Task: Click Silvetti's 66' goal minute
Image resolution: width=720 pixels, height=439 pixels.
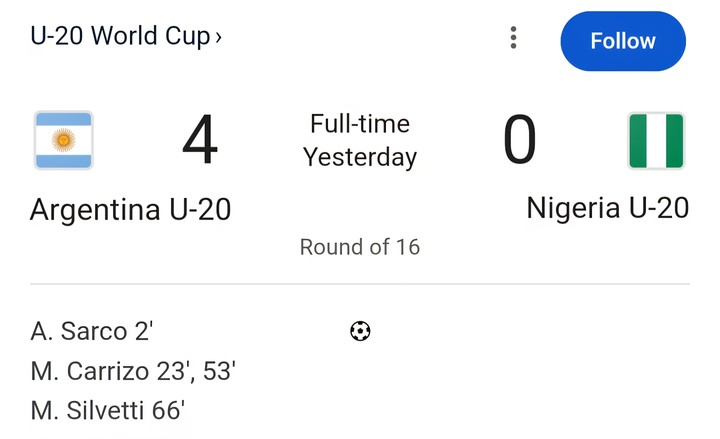Action: 169,410
